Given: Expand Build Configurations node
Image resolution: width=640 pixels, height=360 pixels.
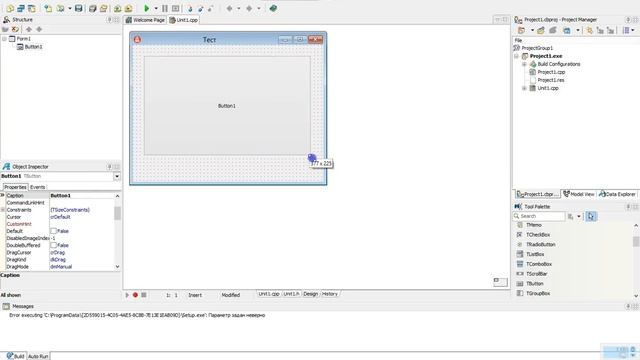Looking at the screenshot, I should 524,64.
